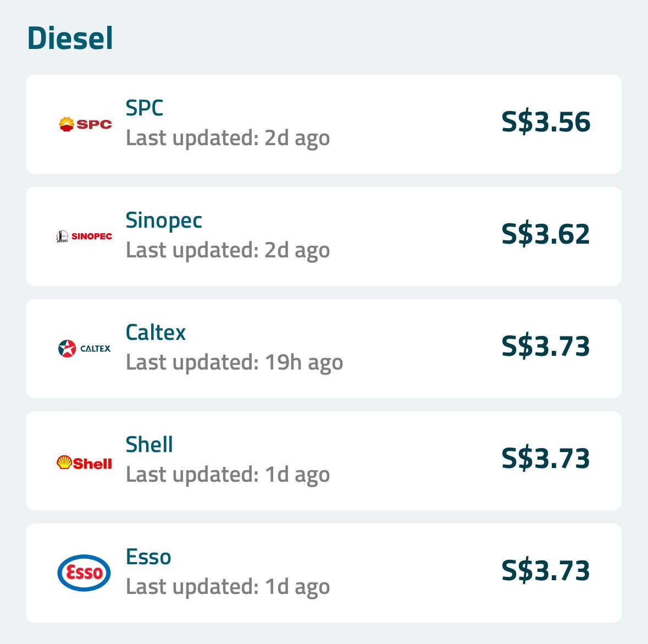
Task: Click Sinopec's 'Last updated: 2d ago' text
Action: 228,250
